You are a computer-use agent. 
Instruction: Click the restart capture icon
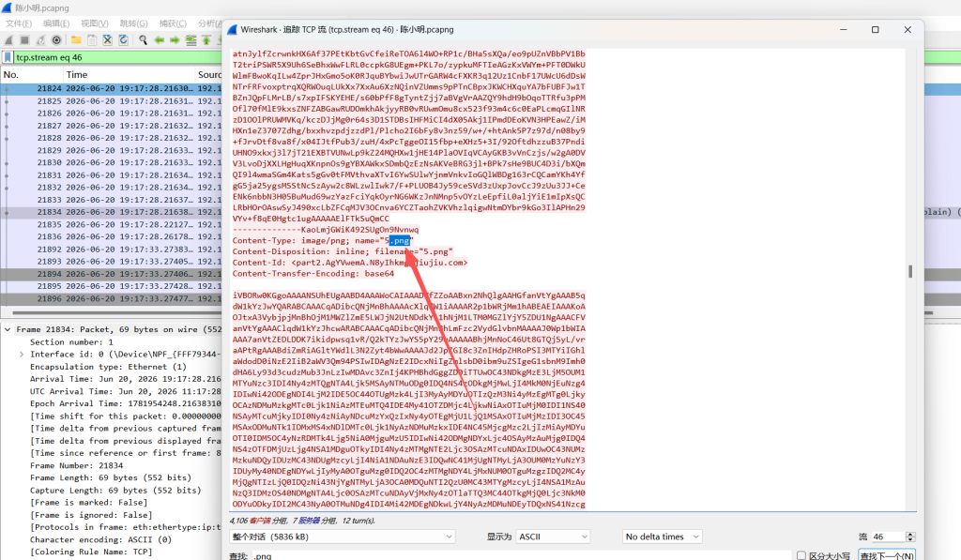click(x=40, y=39)
